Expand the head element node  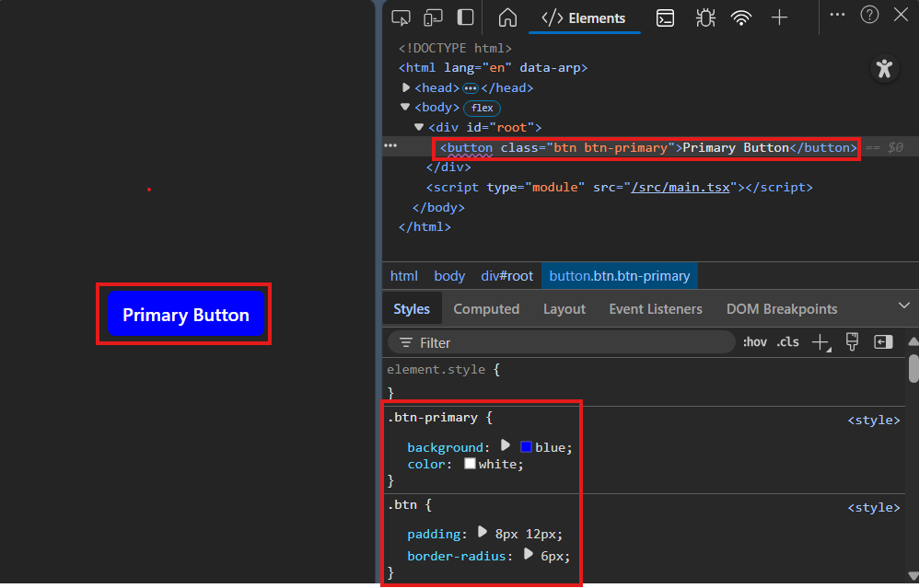click(x=405, y=87)
